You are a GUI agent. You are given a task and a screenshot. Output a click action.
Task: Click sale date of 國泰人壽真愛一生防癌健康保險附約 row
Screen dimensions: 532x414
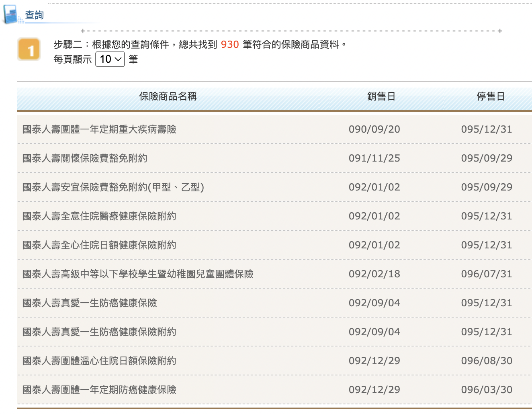click(374, 332)
